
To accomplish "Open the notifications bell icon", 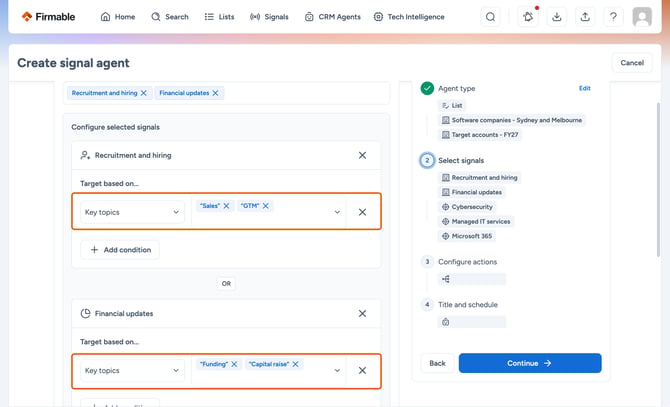I will [528, 17].
